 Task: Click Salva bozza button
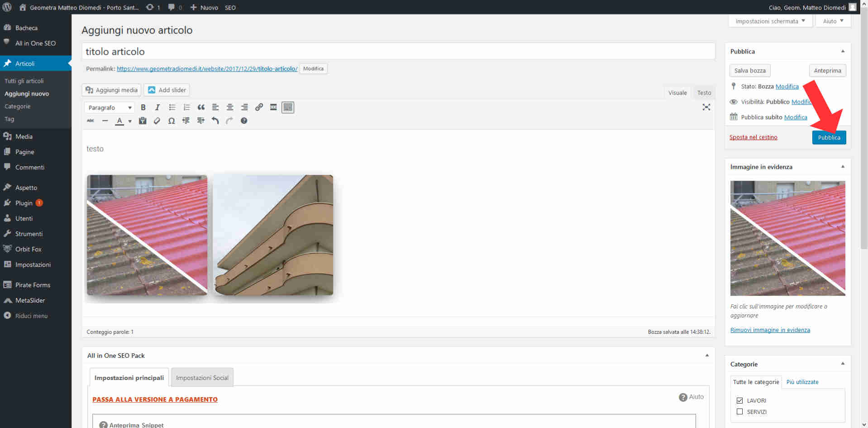[750, 71]
